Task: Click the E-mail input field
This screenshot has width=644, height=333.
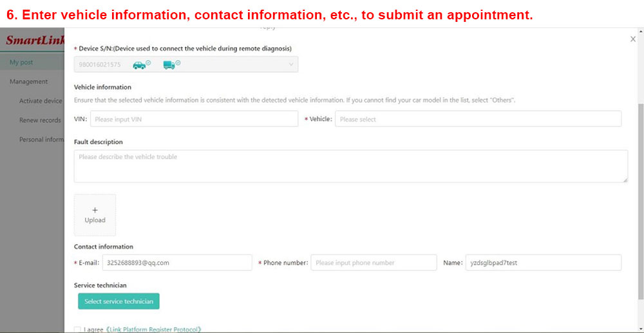Action: click(177, 263)
